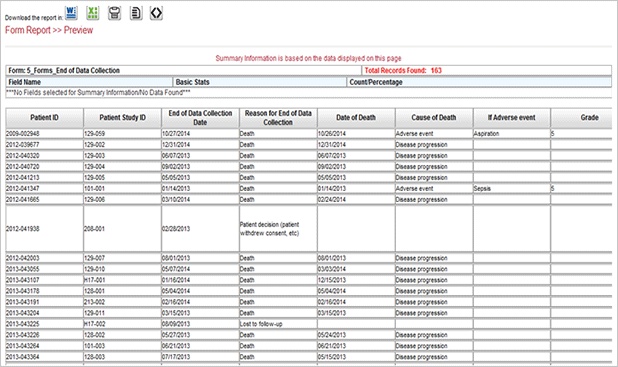
Task: Select patient ID 2012-039677
Action: (22, 145)
